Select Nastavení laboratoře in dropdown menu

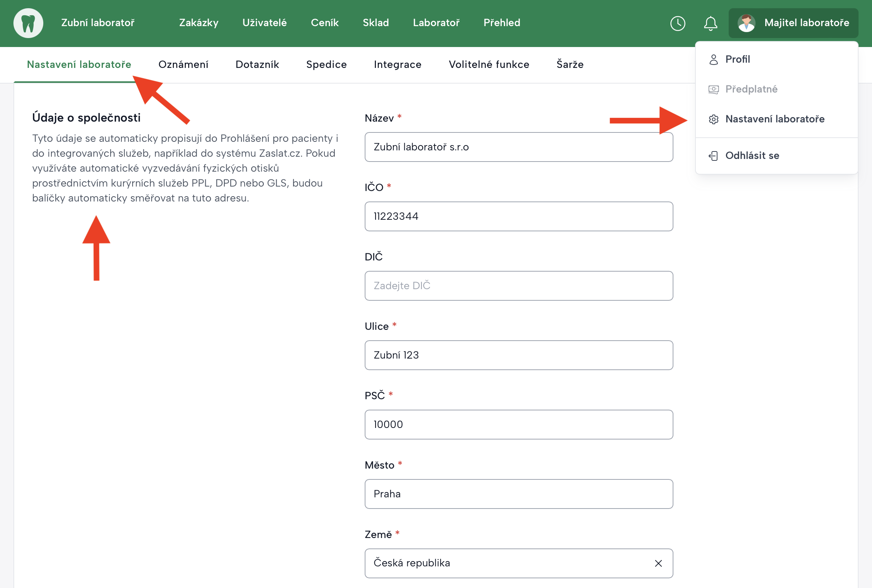(775, 119)
